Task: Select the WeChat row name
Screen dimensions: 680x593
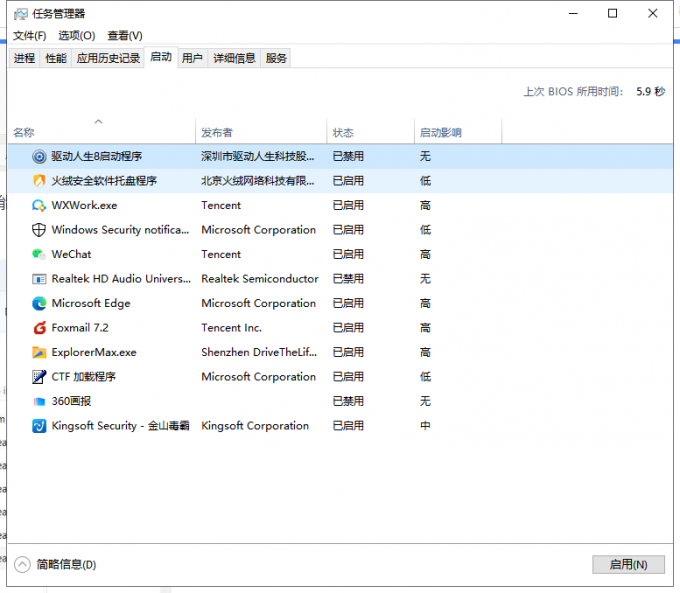Action: 72,254
